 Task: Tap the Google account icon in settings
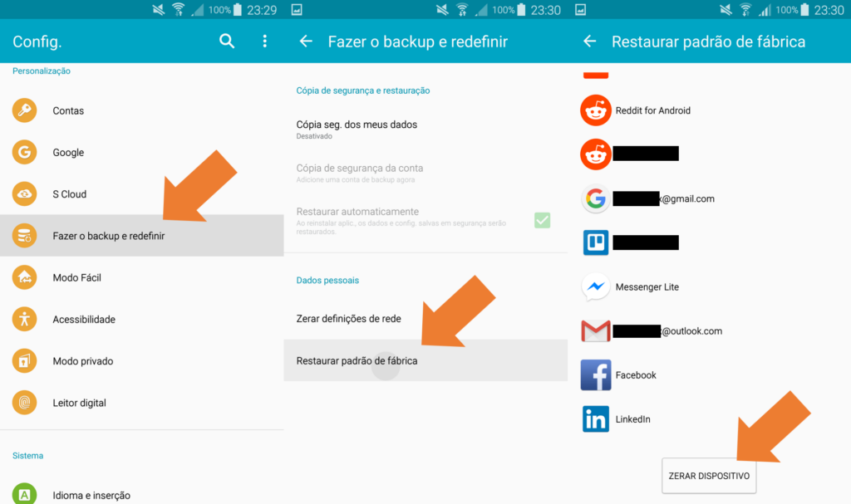point(25,152)
